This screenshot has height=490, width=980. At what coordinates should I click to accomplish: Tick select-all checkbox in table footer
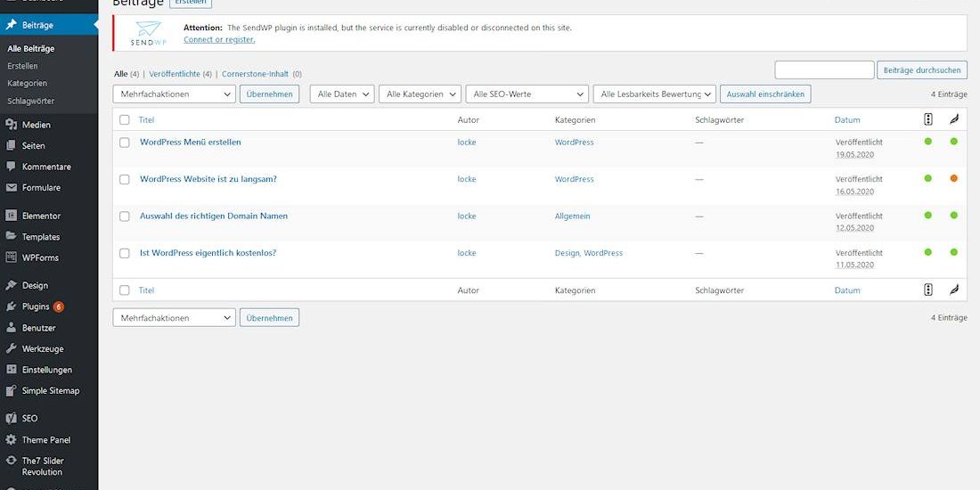tap(125, 290)
